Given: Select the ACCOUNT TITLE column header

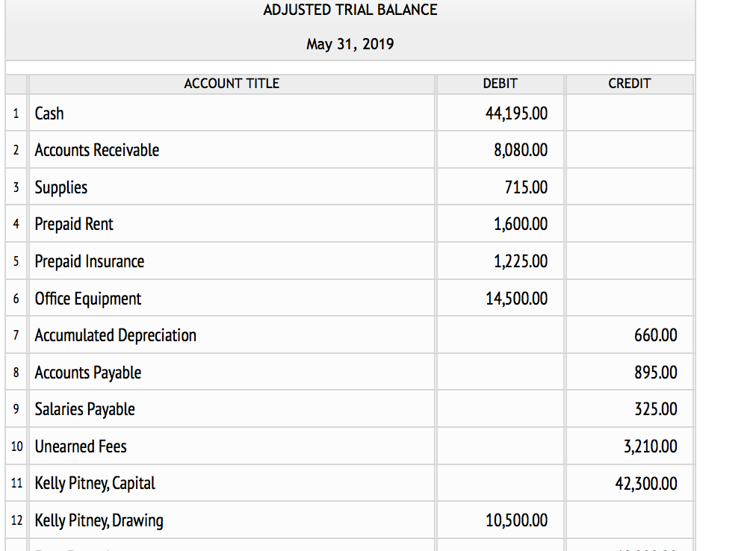Looking at the screenshot, I should (x=232, y=84).
